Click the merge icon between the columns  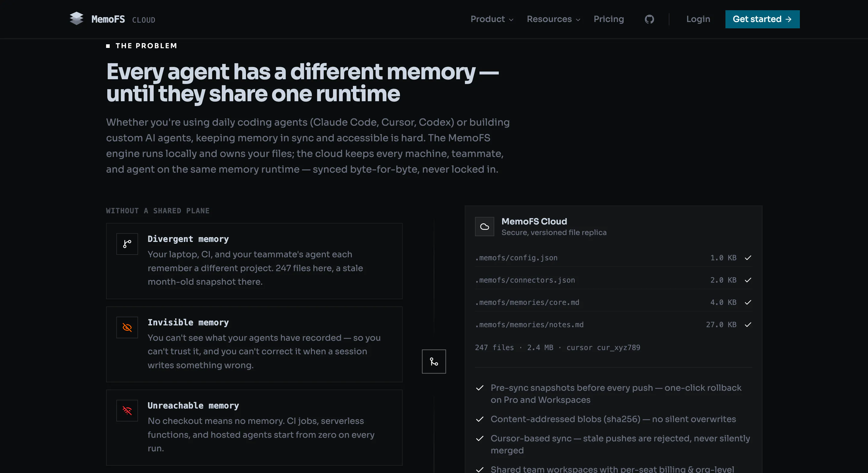point(434,362)
